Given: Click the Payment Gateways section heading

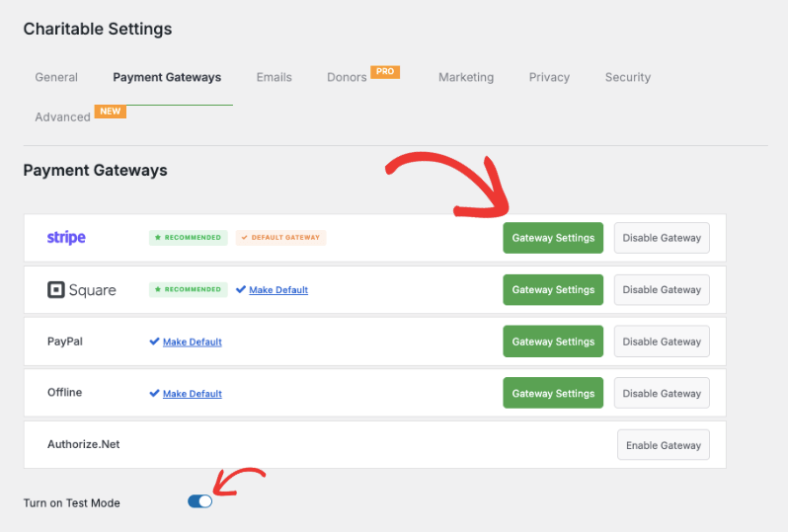Looking at the screenshot, I should (95, 171).
